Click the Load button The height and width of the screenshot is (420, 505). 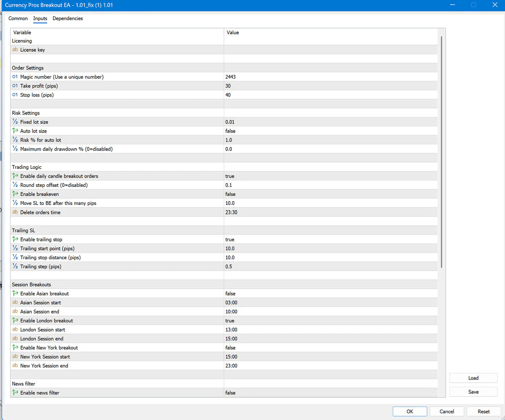pyautogui.click(x=473, y=378)
